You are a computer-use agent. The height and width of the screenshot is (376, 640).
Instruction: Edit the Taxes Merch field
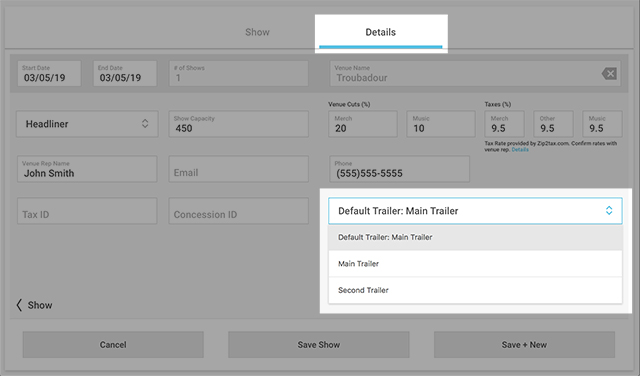(x=504, y=124)
